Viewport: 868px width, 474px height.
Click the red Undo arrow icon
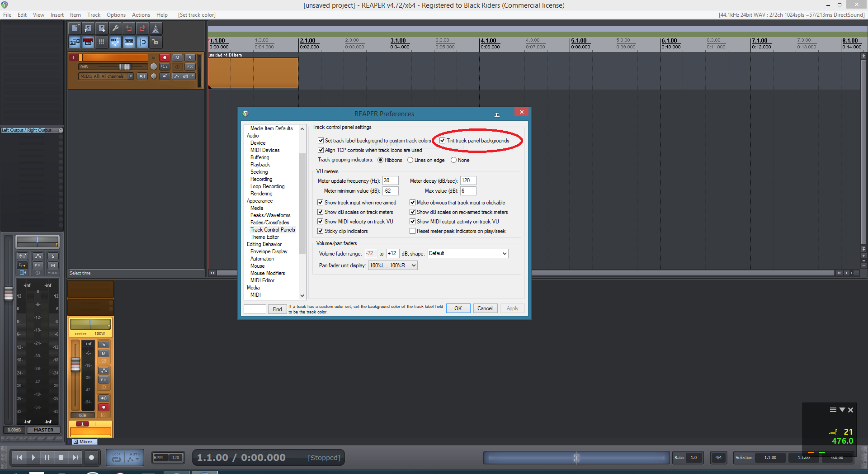(x=129, y=28)
